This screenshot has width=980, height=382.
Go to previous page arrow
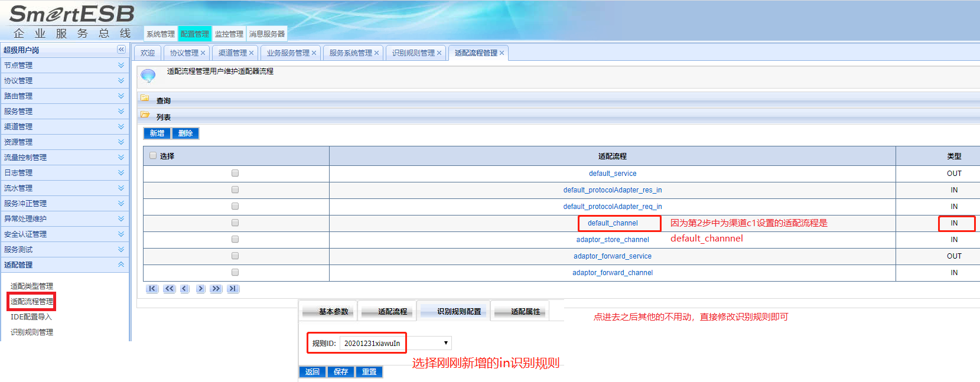coord(185,289)
